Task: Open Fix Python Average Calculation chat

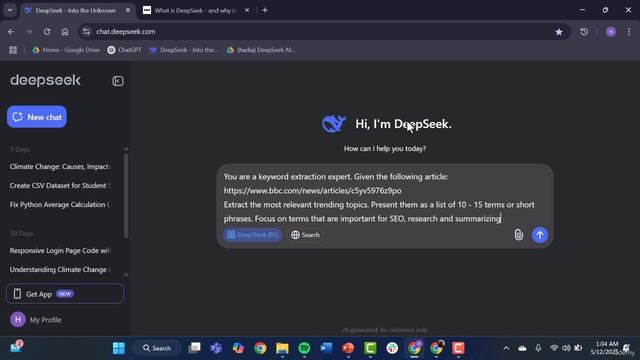Action: [x=60, y=204]
